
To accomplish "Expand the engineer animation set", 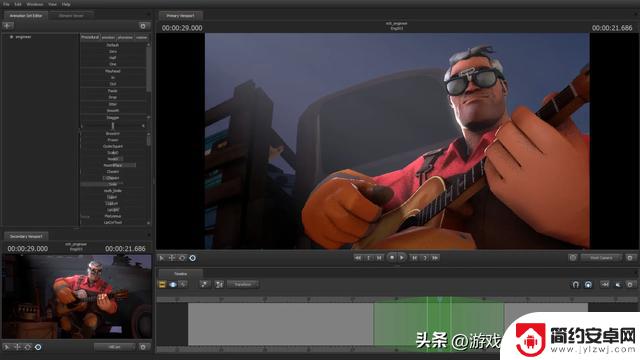I will [x=11, y=37].
